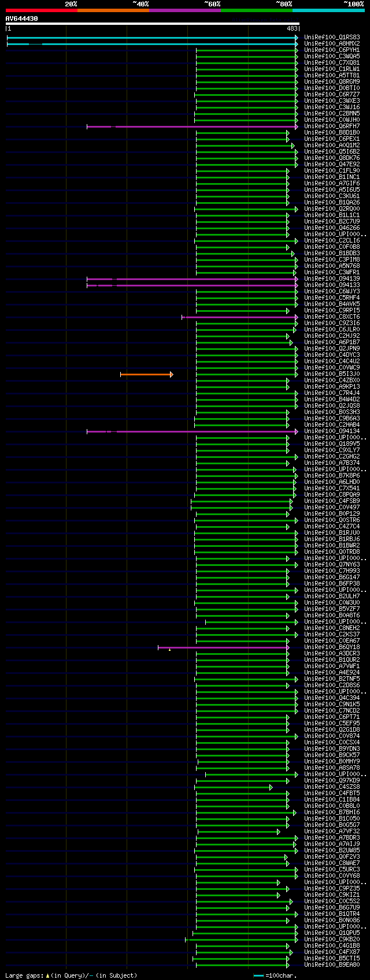
Task: Click the orange ~40% identity legend segment
Action: 113,10
